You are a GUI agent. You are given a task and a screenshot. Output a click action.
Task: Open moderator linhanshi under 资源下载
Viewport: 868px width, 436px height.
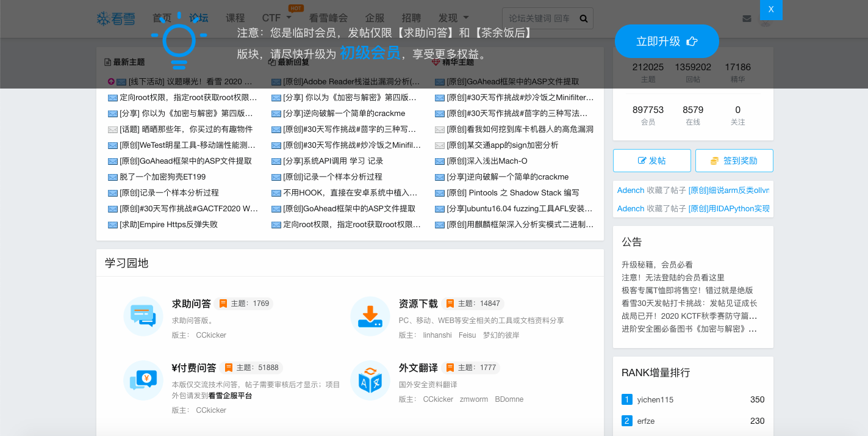[x=437, y=335]
